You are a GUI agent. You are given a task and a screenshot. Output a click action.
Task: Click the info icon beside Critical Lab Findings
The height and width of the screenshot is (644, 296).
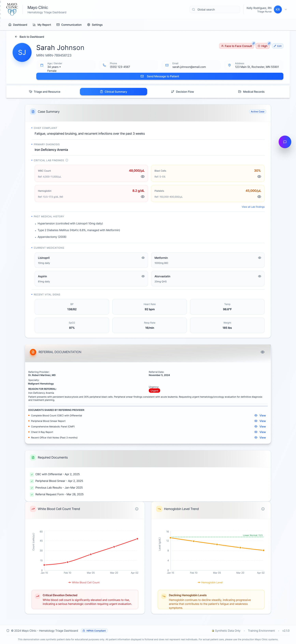pyautogui.click(x=67, y=160)
